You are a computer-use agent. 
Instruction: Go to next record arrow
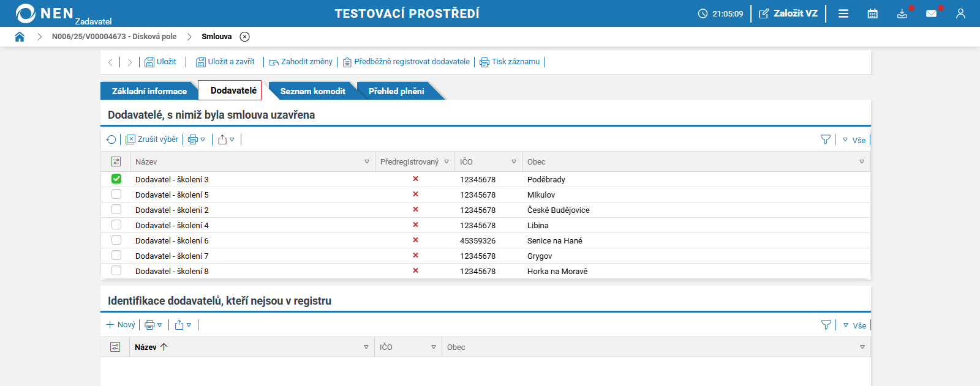pos(129,62)
